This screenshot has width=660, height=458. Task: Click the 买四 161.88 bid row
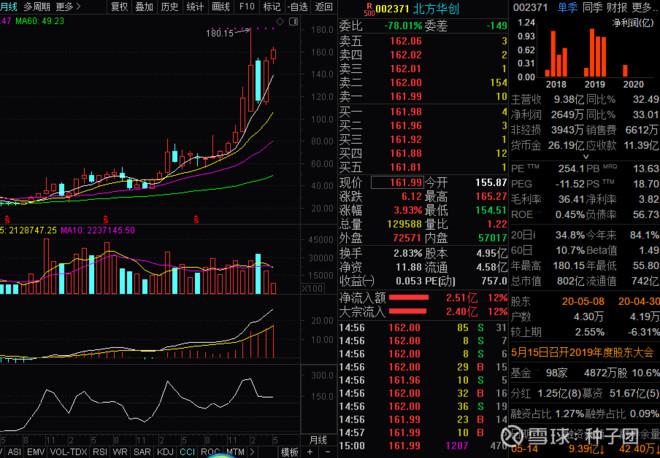point(423,153)
